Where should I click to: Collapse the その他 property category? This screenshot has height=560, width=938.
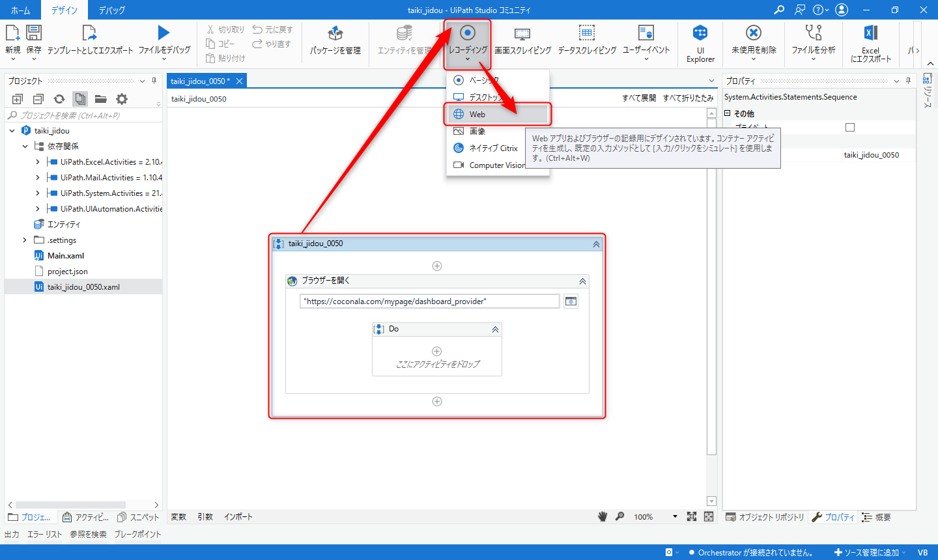point(728,113)
